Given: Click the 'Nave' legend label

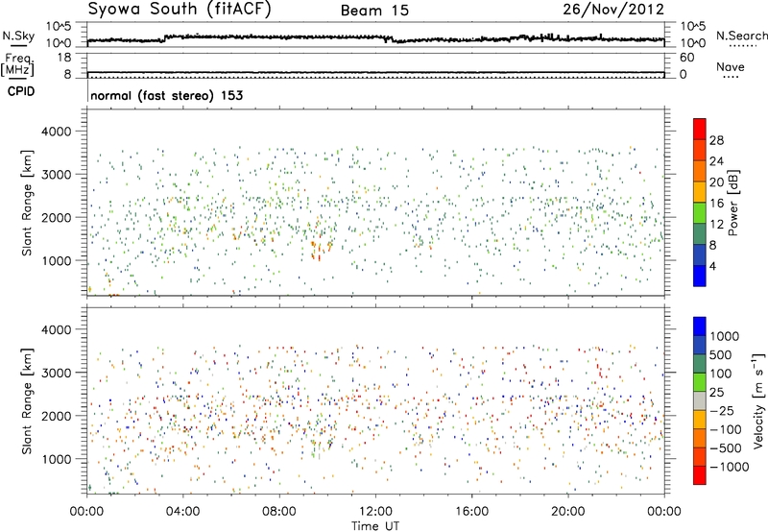Looking at the screenshot, I should 730,66.
